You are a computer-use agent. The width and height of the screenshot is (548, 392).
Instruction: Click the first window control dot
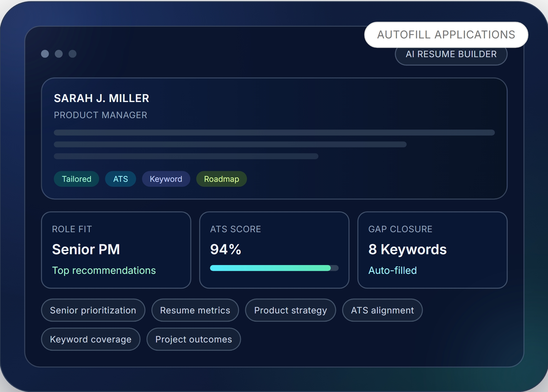click(45, 54)
